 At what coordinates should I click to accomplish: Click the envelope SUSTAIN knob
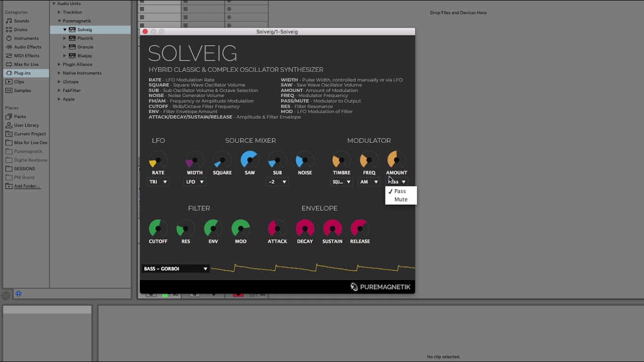click(332, 228)
